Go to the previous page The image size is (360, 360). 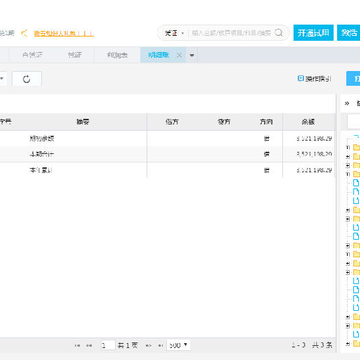(89, 345)
